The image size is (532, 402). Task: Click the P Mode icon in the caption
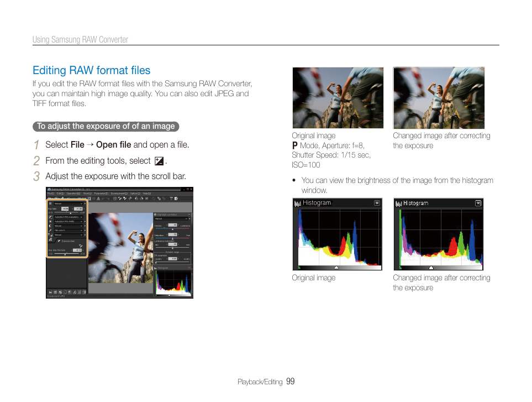pos(295,145)
